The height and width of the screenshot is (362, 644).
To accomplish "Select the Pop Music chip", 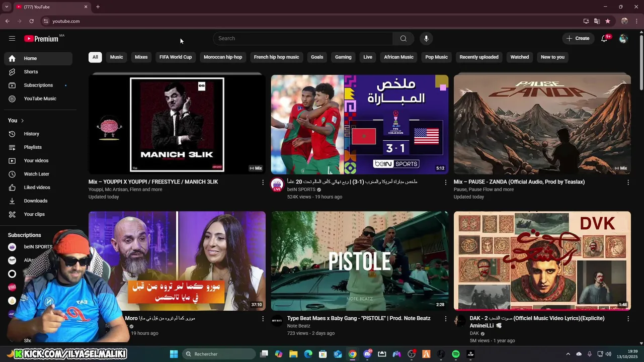I will point(436,57).
